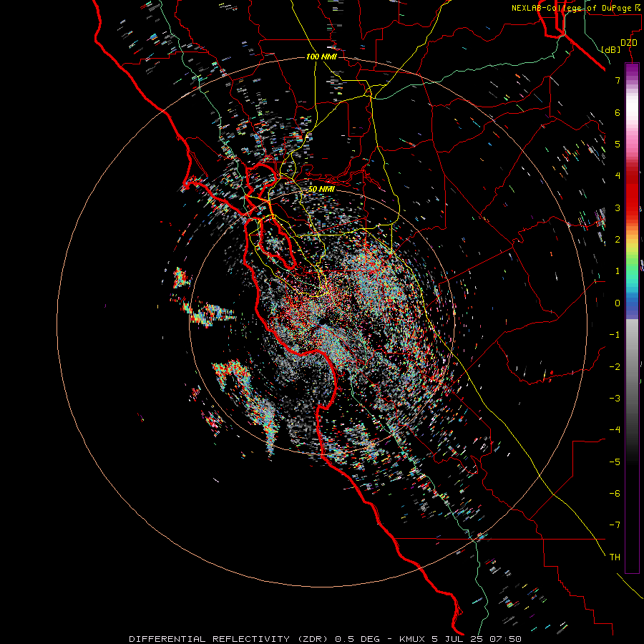Screen dimensions: 644x644
Task: Click the Differential Reflectivity caption at the bottom
Action: (x=326, y=639)
